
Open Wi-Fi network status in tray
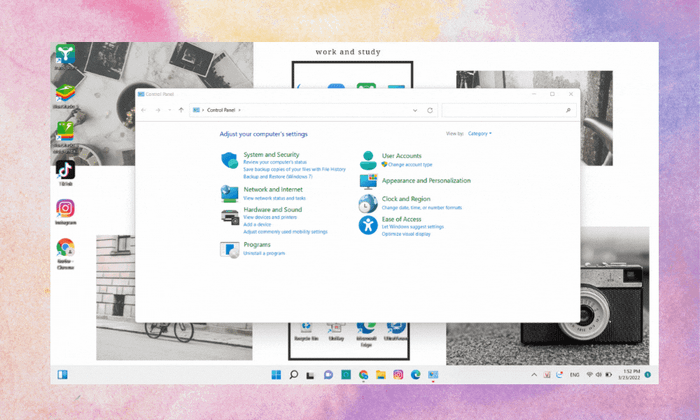(589, 375)
